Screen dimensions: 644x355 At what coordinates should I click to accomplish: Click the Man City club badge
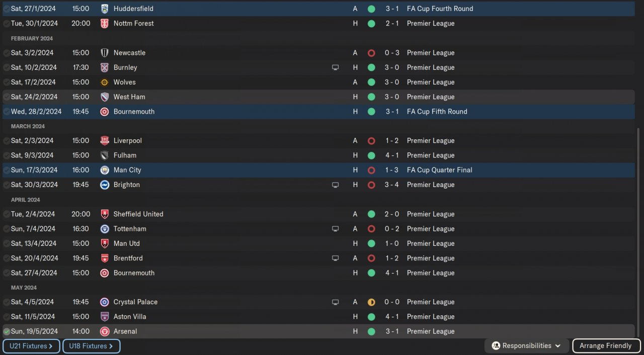[x=105, y=170]
